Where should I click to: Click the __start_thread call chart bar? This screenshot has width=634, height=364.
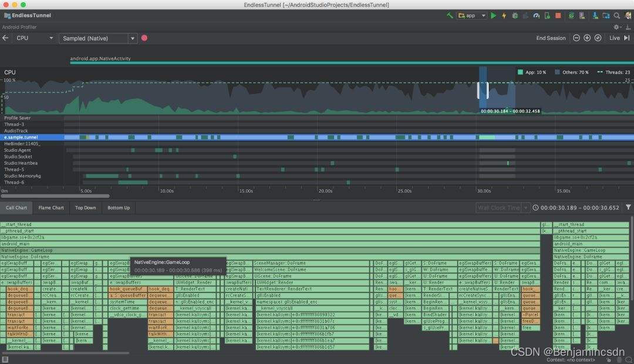pos(270,224)
